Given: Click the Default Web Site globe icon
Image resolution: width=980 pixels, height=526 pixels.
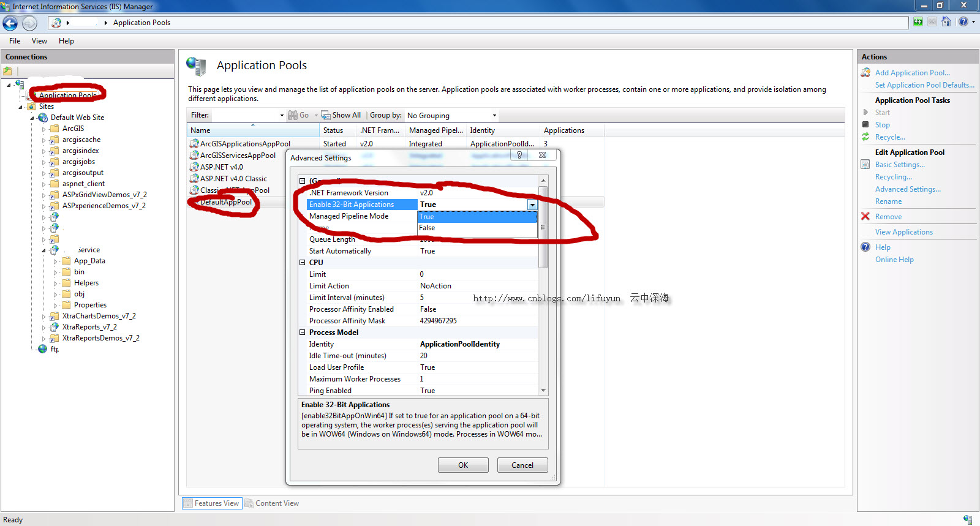Looking at the screenshot, I should (43, 118).
